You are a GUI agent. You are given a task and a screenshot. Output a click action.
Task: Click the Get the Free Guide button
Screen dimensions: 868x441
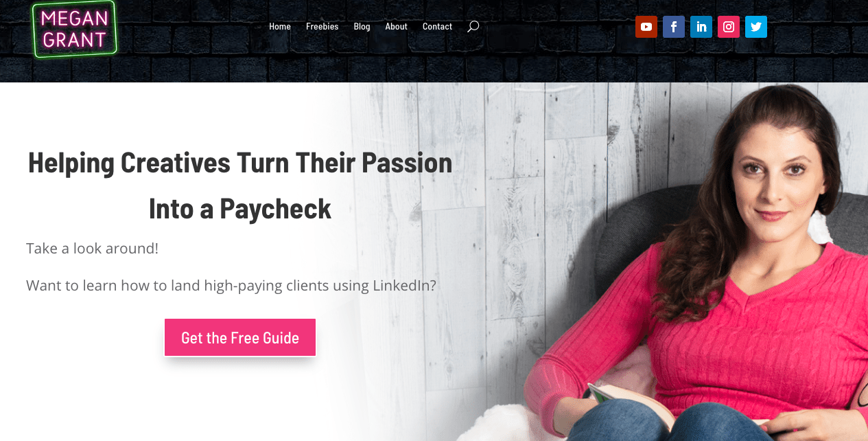pos(240,337)
